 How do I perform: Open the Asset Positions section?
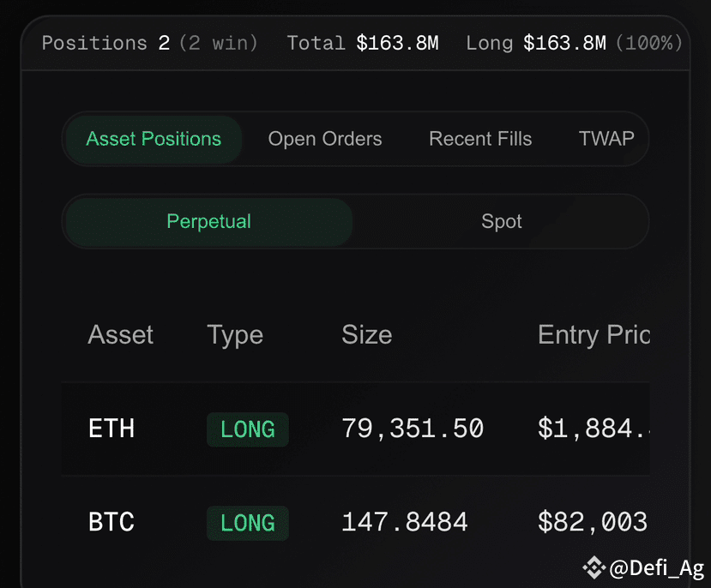[153, 138]
